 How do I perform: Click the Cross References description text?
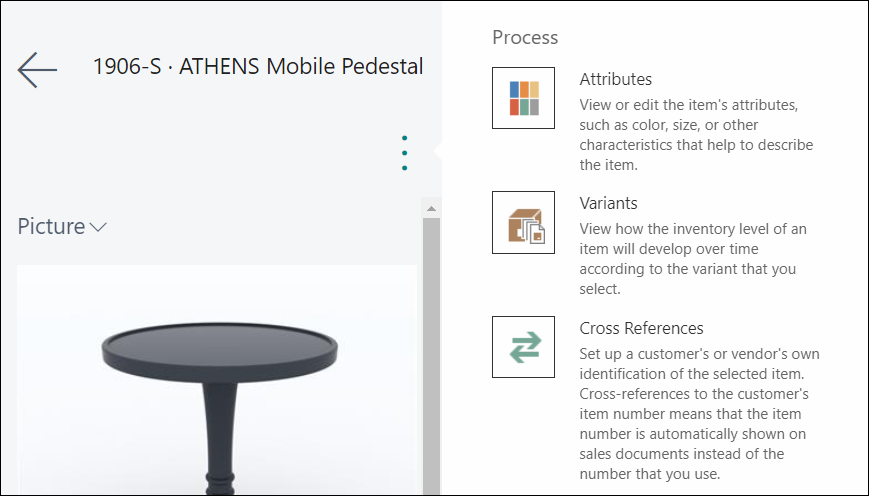[699, 414]
